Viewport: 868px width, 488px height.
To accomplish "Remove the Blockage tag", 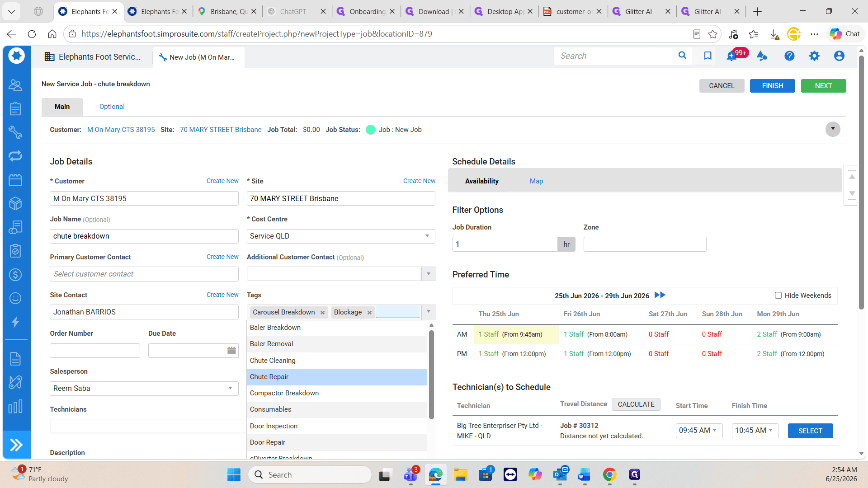I will [x=369, y=313].
